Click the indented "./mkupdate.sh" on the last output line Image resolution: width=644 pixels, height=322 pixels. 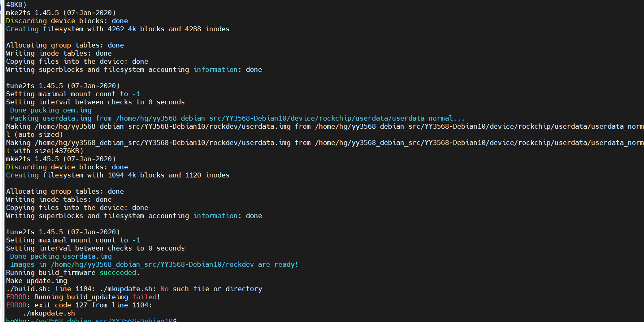49,313
